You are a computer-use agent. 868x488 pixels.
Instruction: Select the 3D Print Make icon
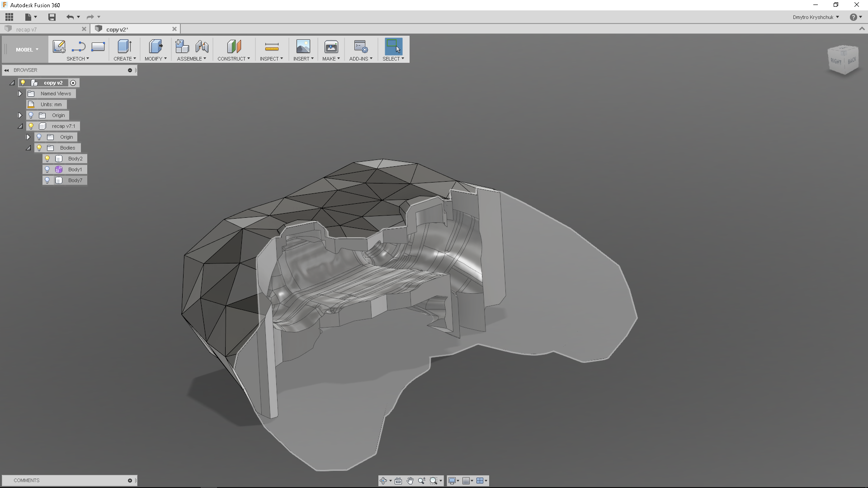(331, 47)
